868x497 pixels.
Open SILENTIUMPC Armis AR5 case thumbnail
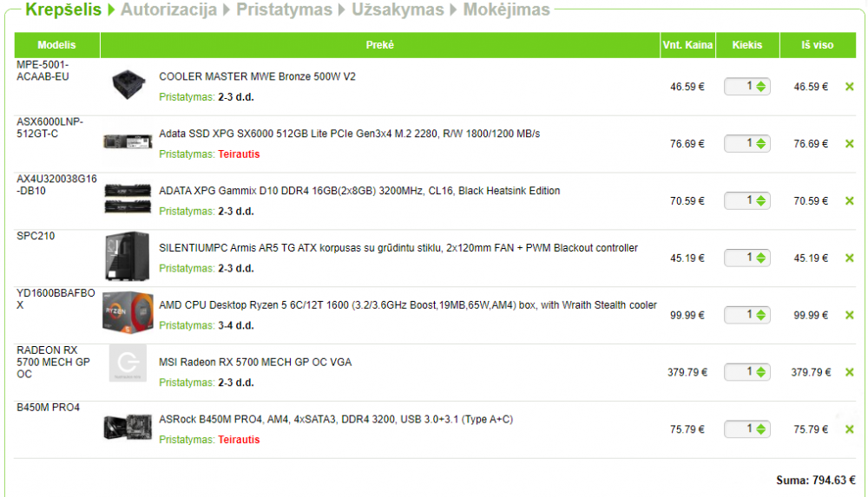tap(128, 256)
